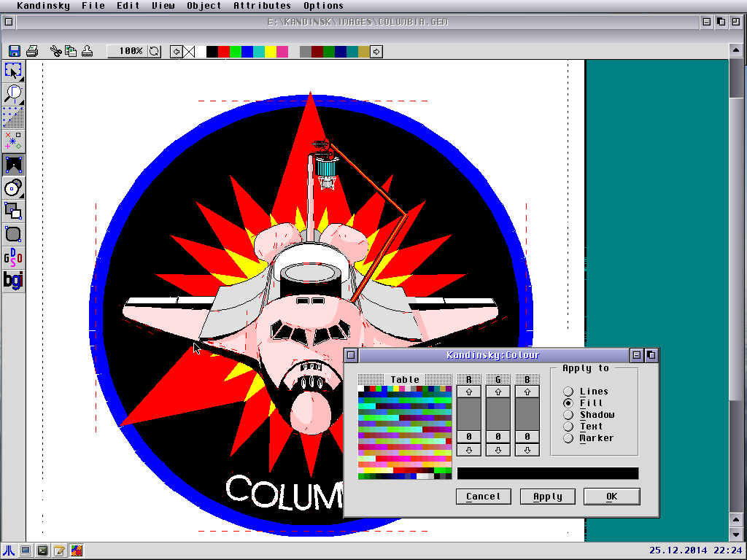Viewport: 747px width, 560px height.
Task: Click the Kandinsky taskbar app icon
Action: click(77, 551)
